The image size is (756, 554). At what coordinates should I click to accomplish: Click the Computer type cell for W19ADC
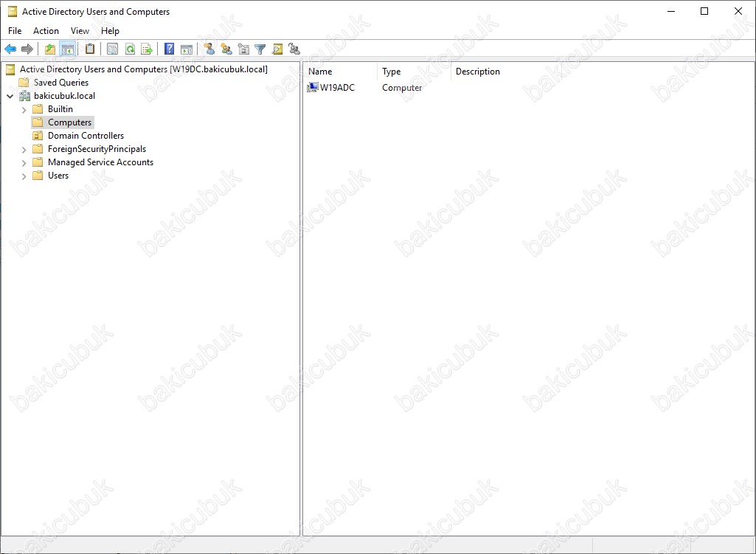[x=402, y=88]
